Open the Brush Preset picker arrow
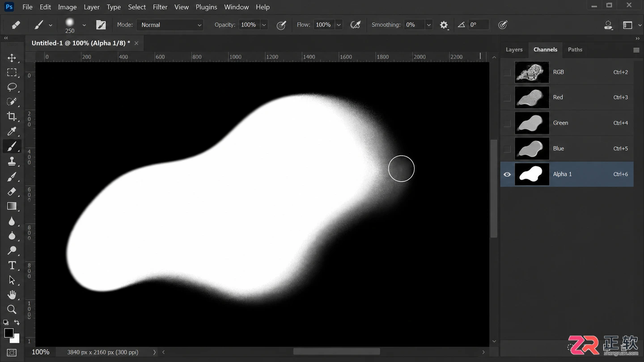 point(84,25)
